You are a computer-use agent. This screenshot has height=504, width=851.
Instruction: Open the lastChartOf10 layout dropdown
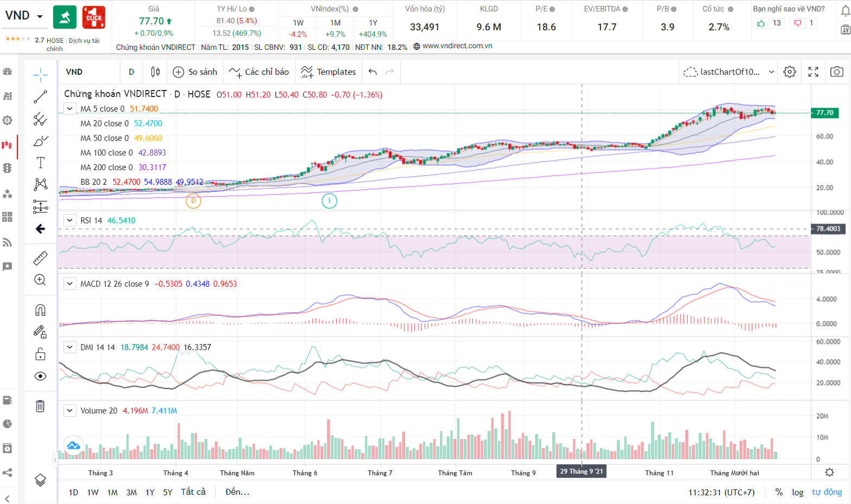pos(729,72)
